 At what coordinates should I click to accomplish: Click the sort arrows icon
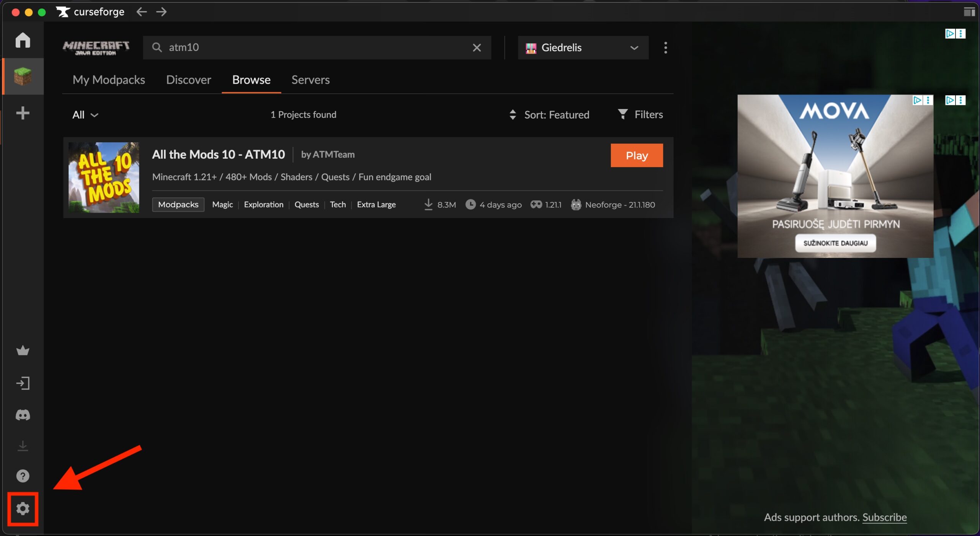(513, 114)
